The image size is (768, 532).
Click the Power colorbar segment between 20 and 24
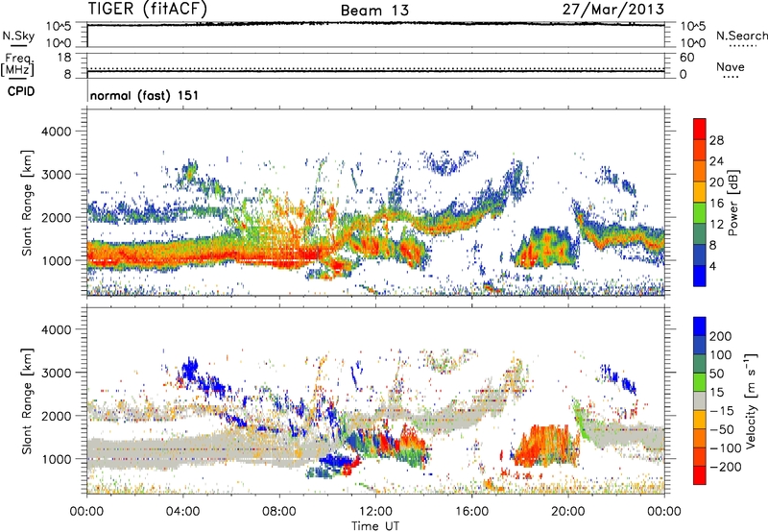pyautogui.click(x=700, y=171)
